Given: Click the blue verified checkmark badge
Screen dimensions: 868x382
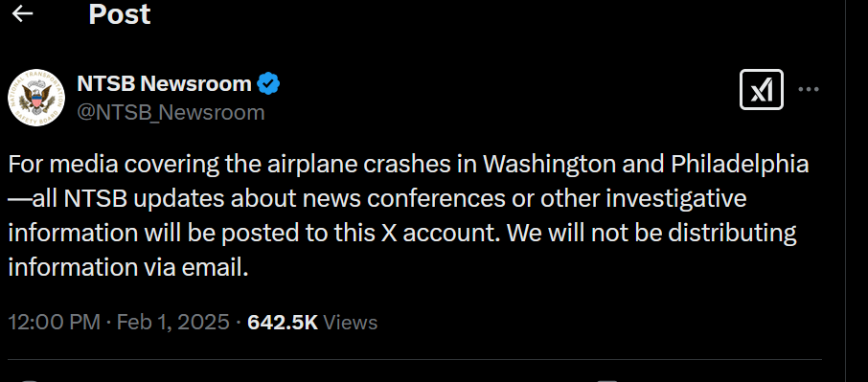Looking at the screenshot, I should (x=269, y=84).
